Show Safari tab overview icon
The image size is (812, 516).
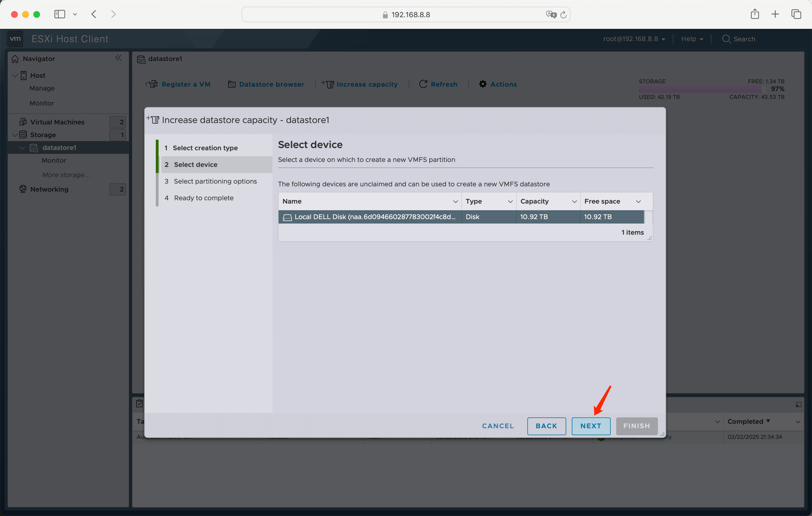796,14
